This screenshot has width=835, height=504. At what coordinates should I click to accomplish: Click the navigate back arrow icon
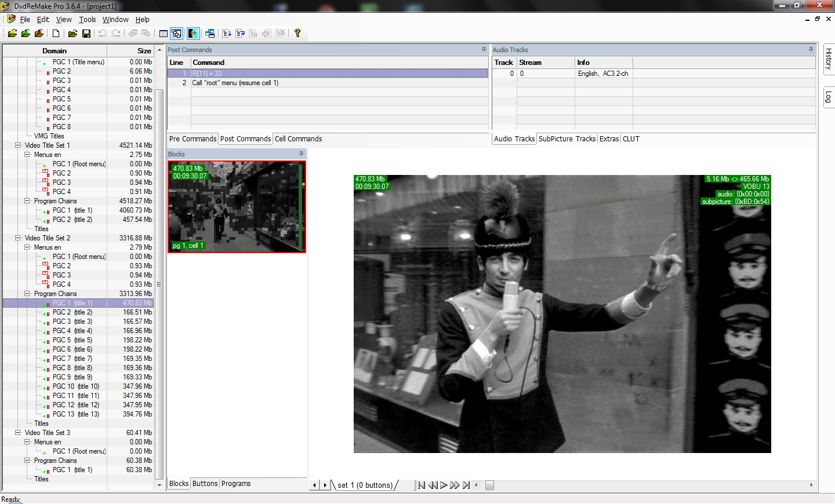pyautogui.click(x=133, y=34)
